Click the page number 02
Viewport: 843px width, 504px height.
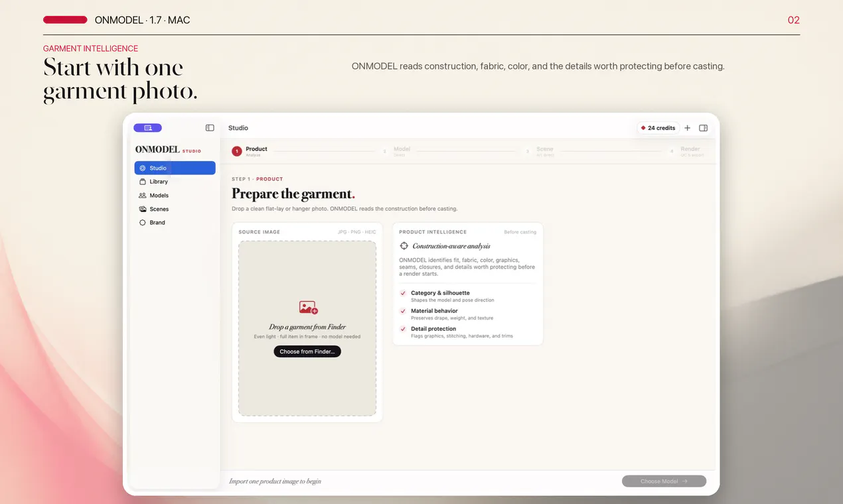(794, 20)
